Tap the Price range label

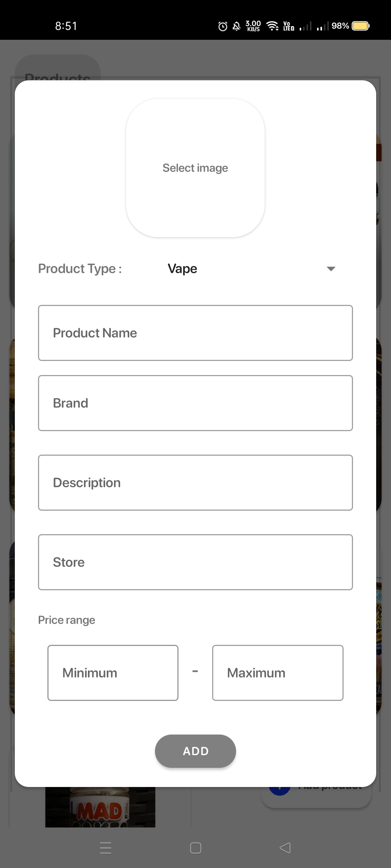[x=67, y=620]
